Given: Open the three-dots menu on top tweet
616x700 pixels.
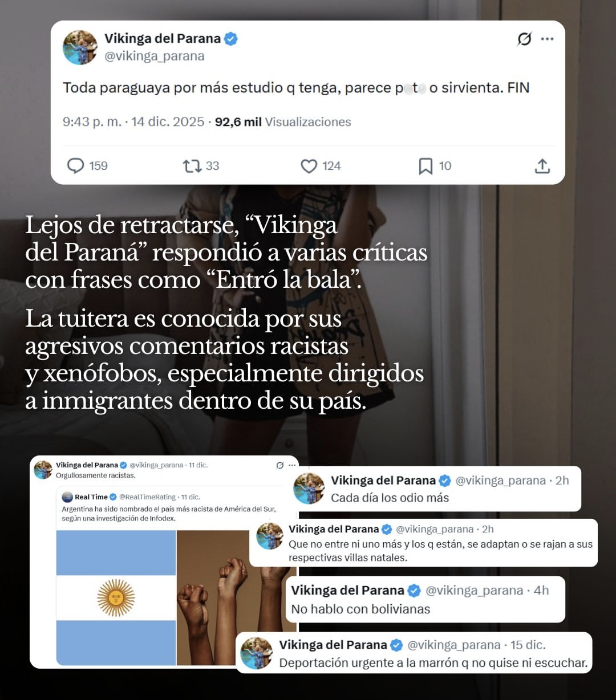Looking at the screenshot, I should [548, 39].
